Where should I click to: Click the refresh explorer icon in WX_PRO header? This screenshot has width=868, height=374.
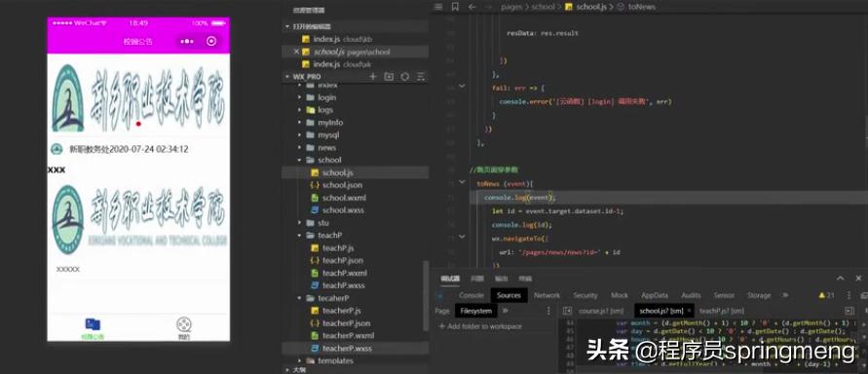click(404, 76)
